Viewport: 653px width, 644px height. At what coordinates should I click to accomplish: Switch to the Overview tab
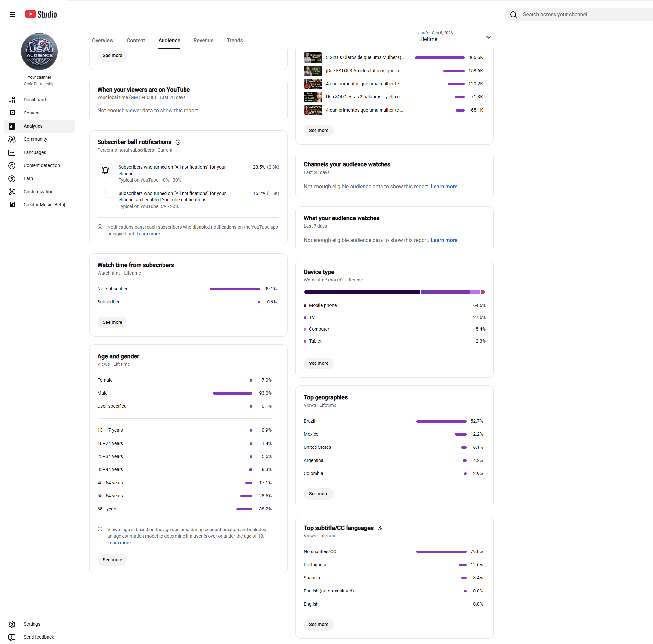coord(103,41)
